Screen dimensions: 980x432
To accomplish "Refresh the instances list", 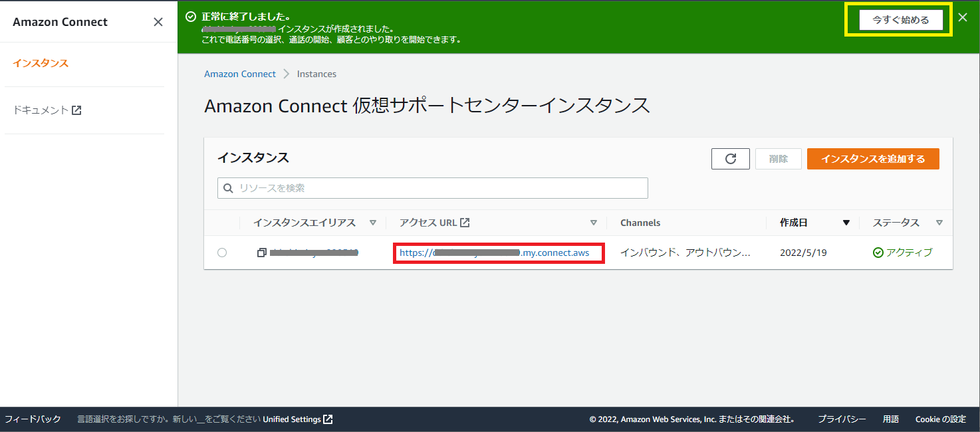I will tap(731, 159).
